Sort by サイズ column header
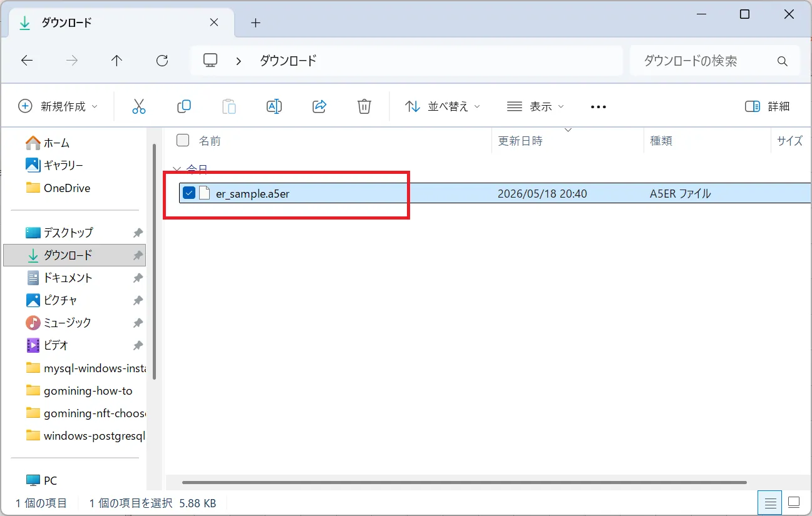 tap(790, 141)
